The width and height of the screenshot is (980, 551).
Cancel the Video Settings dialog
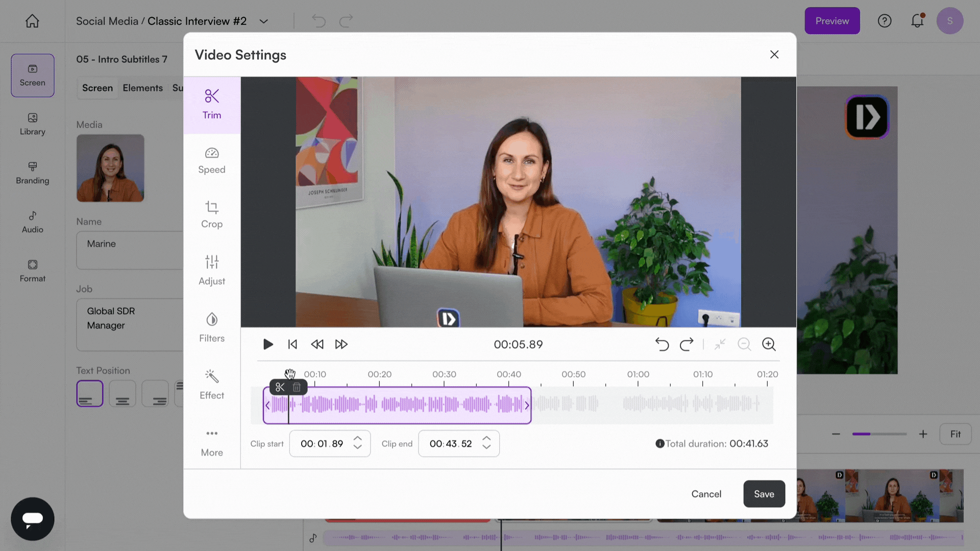click(x=706, y=494)
